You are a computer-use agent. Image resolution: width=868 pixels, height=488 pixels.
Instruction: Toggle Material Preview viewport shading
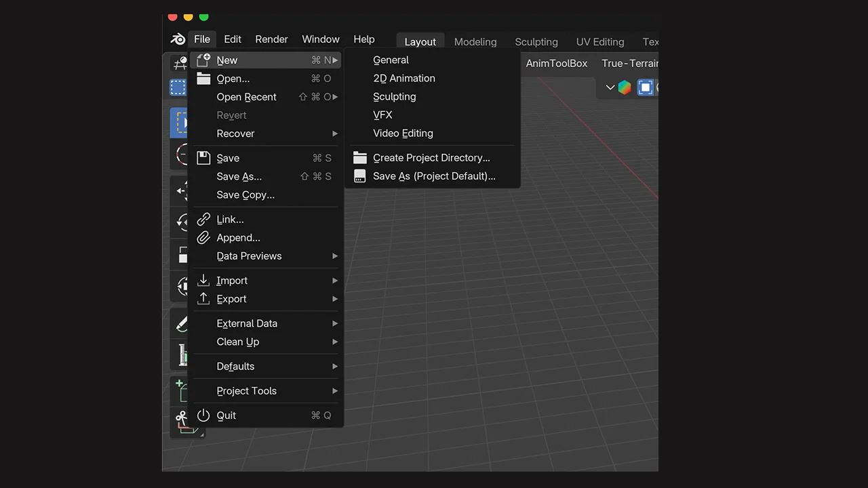tap(624, 87)
